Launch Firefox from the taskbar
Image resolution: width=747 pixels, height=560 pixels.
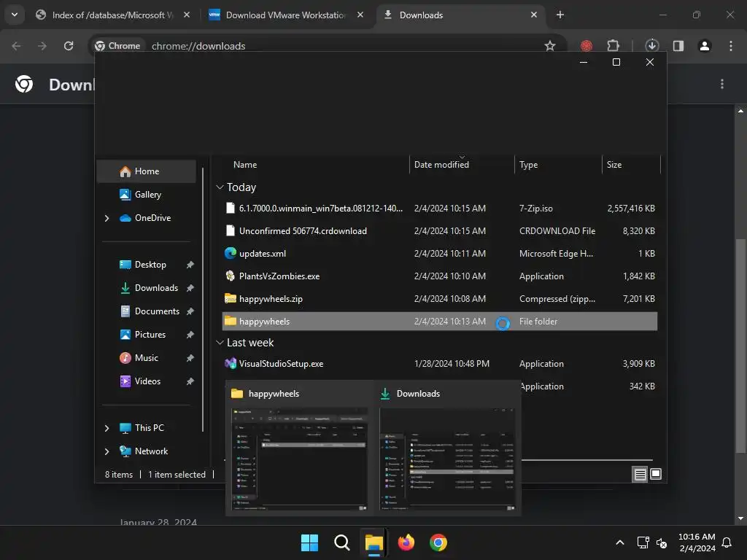[406, 542]
